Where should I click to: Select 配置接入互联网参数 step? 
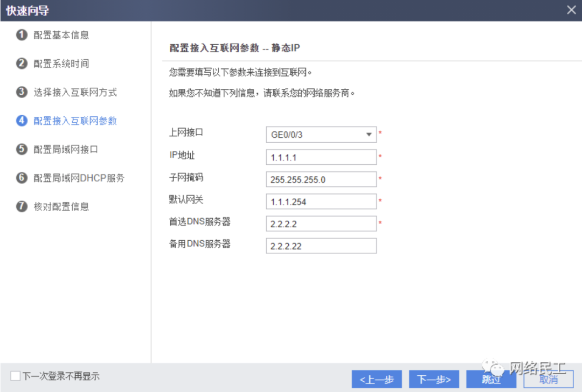[75, 121]
